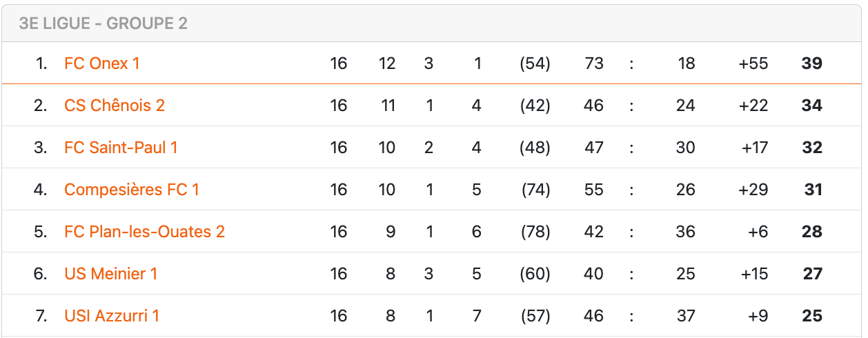Image resolution: width=868 pixels, height=338 pixels.
Task: Select the rank number 1. in the table
Action: 41,63
